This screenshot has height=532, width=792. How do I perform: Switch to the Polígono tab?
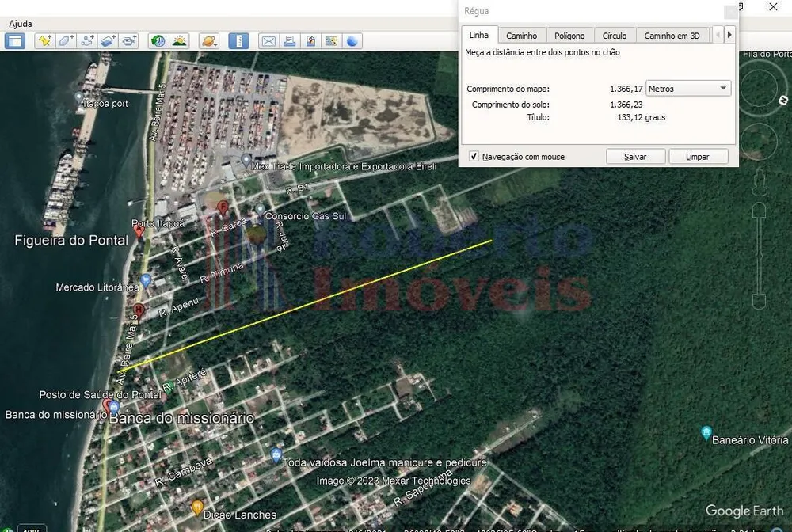(x=569, y=36)
